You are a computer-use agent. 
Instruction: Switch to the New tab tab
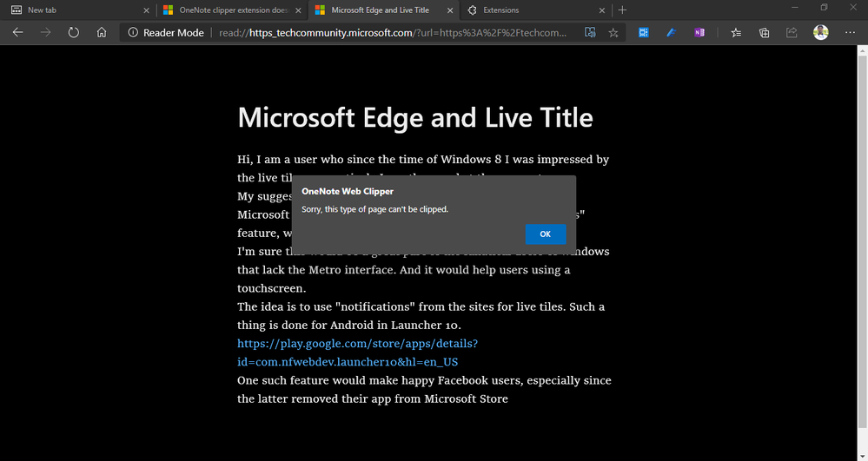point(78,10)
